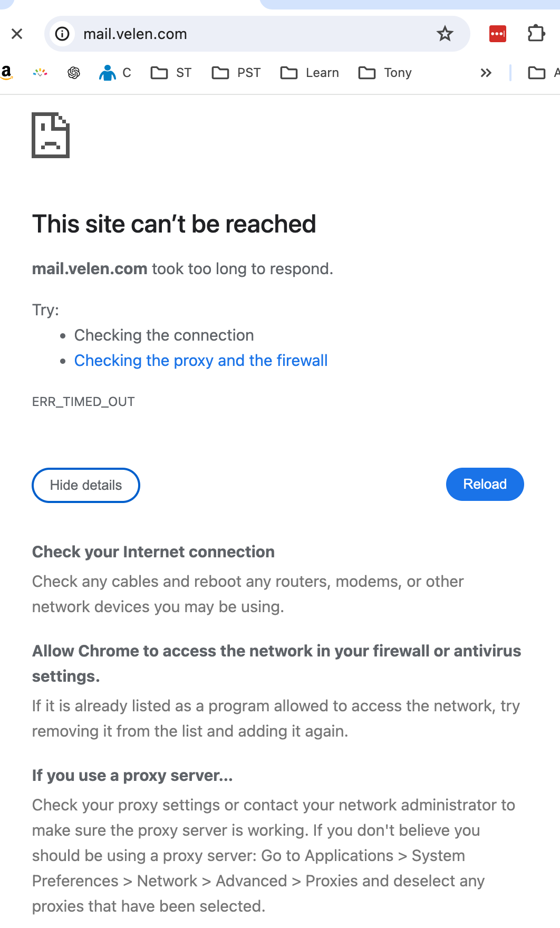Click the colorful dots bookmark icon
This screenshot has width=560, height=928.
coord(40,73)
